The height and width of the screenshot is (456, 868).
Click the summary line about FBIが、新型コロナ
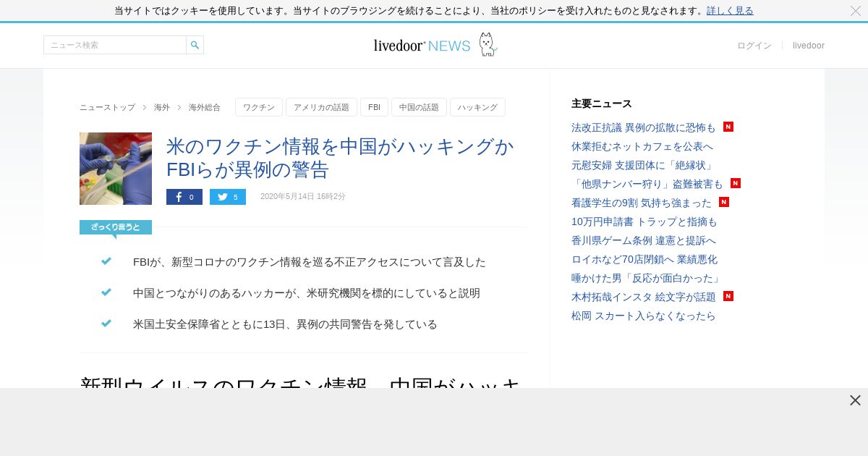[x=310, y=262]
